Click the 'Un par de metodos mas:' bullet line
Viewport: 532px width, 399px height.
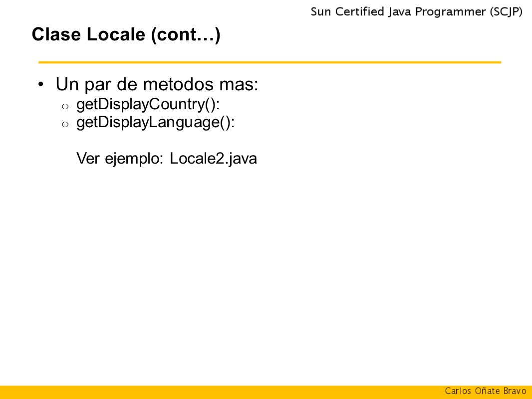click(157, 84)
